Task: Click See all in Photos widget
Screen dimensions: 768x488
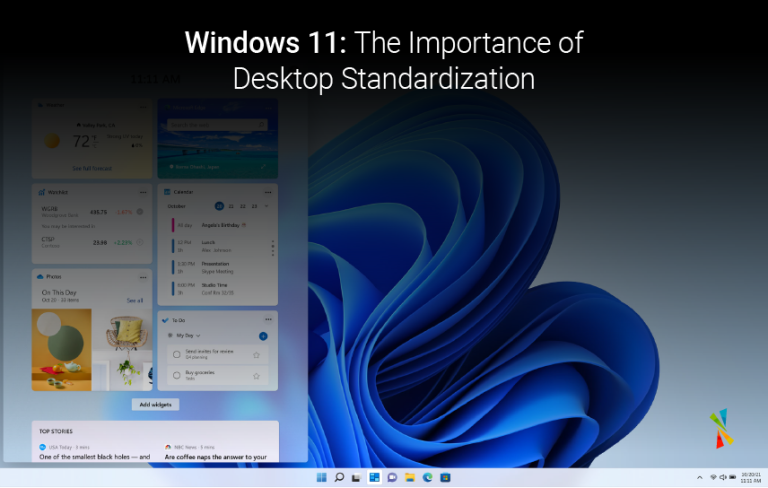Action: click(135, 300)
